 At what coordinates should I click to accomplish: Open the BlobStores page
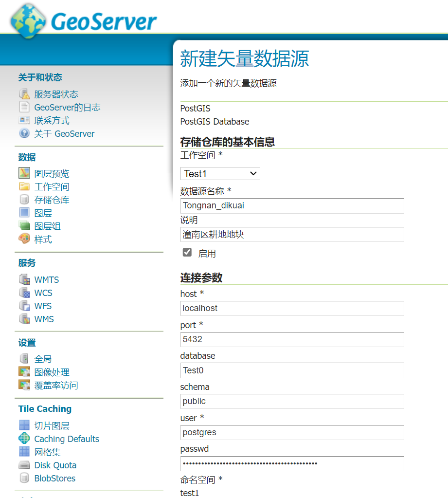tap(54, 478)
